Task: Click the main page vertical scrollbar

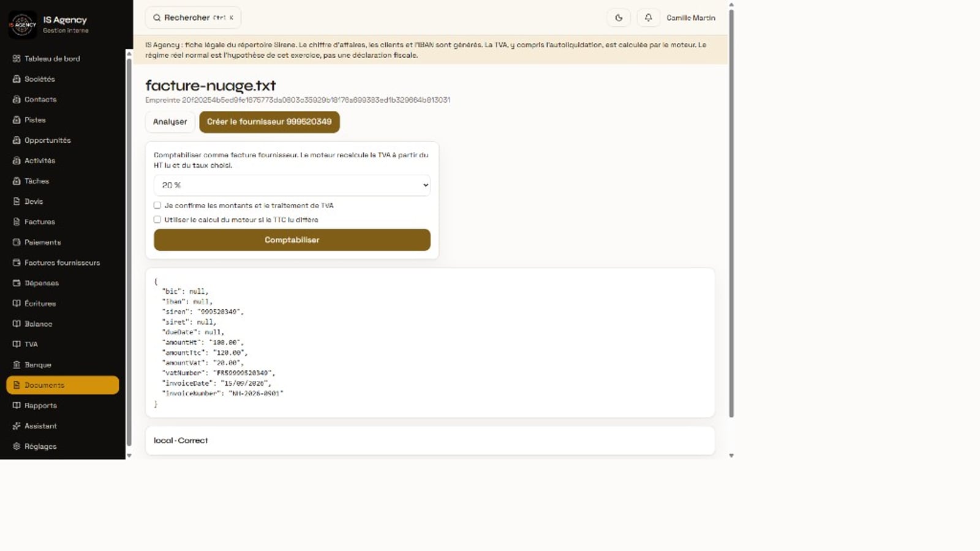Action: 731,213
